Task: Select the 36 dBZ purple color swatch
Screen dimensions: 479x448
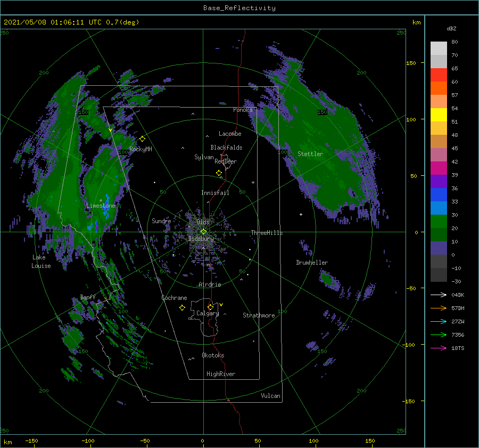Action: coord(439,182)
